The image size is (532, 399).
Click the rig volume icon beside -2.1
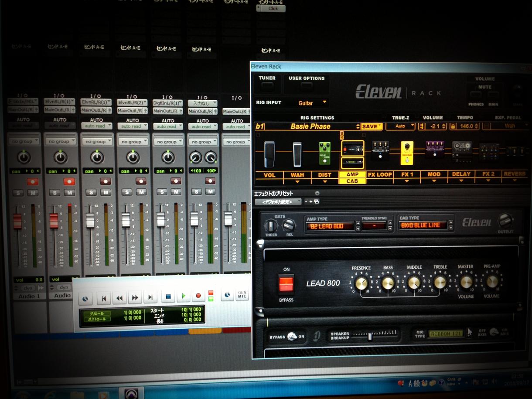pyautogui.click(x=422, y=126)
